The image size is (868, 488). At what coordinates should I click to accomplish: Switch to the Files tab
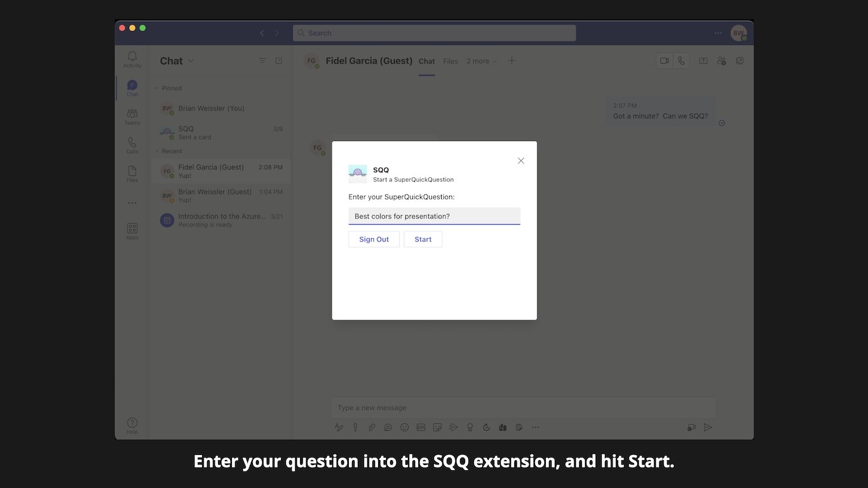tap(451, 61)
